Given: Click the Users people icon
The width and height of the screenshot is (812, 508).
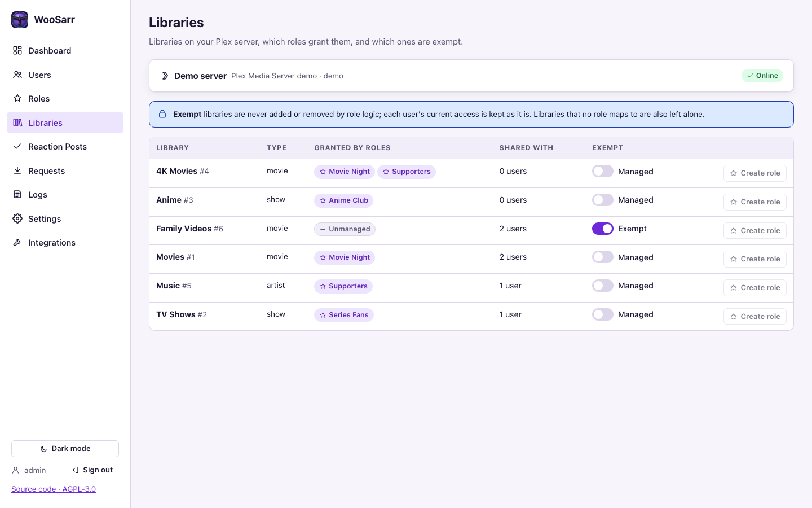Looking at the screenshot, I should coord(17,75).
